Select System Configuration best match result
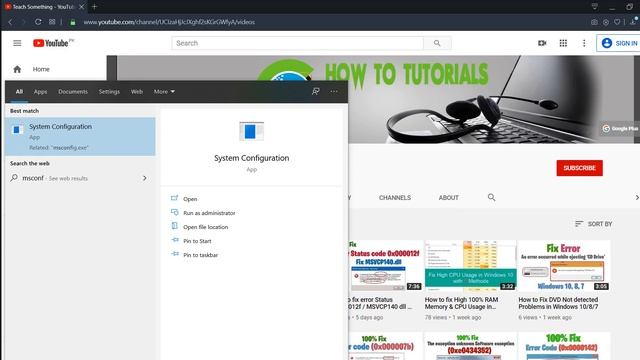The image size is (640, 360). coord(80,136)
